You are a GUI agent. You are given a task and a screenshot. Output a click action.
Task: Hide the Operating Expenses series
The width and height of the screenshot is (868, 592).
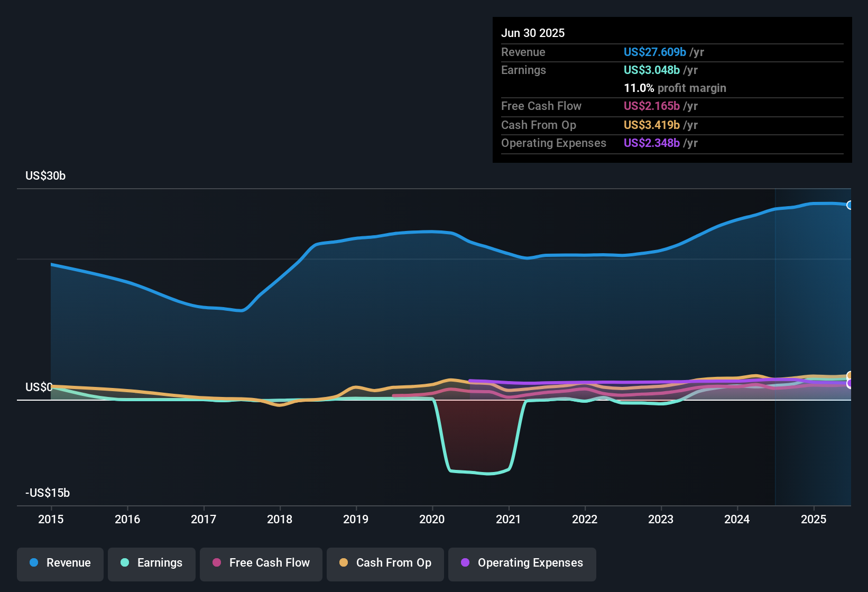click(522, 563)
